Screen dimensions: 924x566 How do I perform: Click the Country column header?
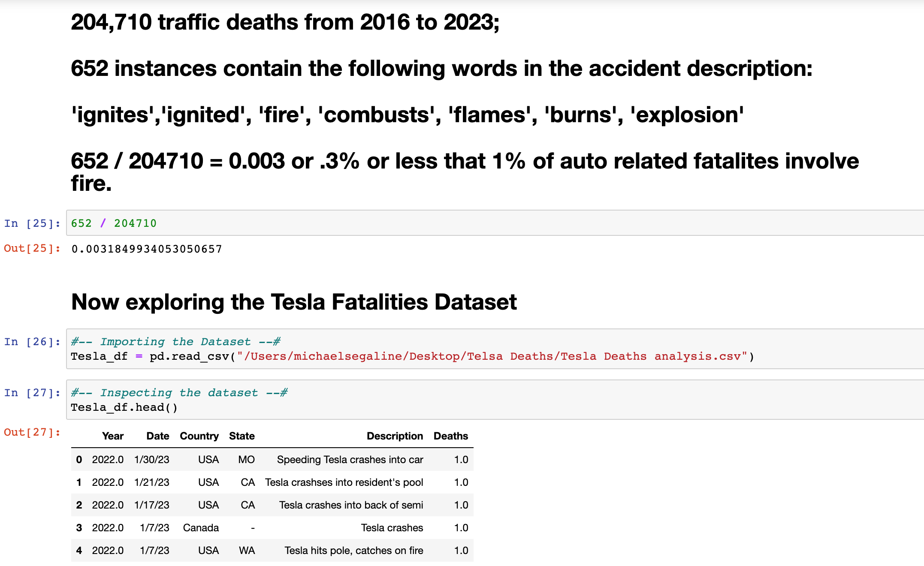[x=199, y=436]
